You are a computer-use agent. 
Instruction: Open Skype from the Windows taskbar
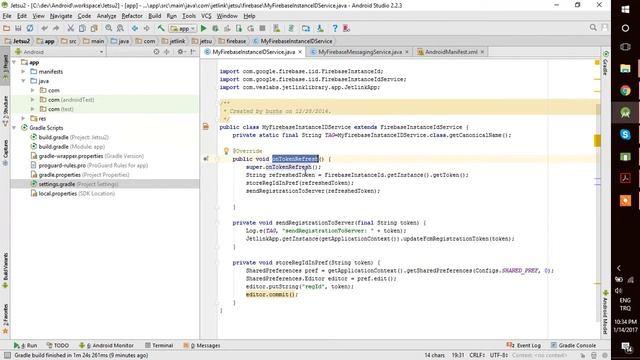click(625, 134)
